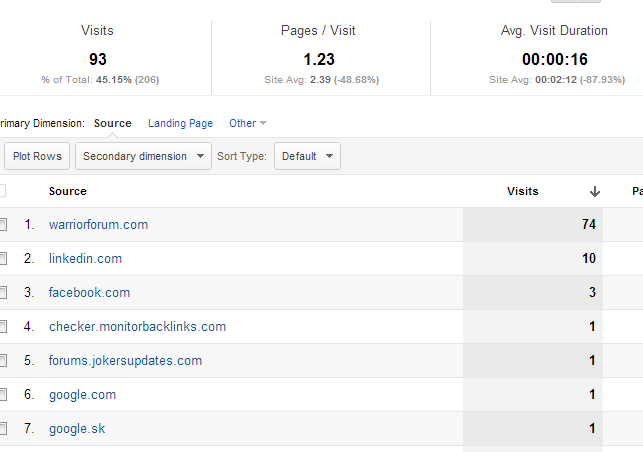Toggle checkbox for warriorforum.com row
Image resolution: width=643 pixels, height=452 pixels.
point(2,224)
